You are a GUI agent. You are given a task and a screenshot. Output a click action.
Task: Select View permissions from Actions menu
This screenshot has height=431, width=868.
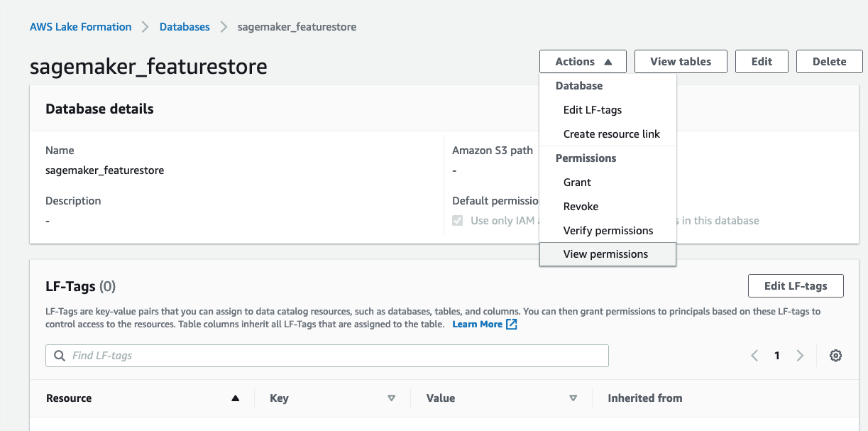point(605,254)
